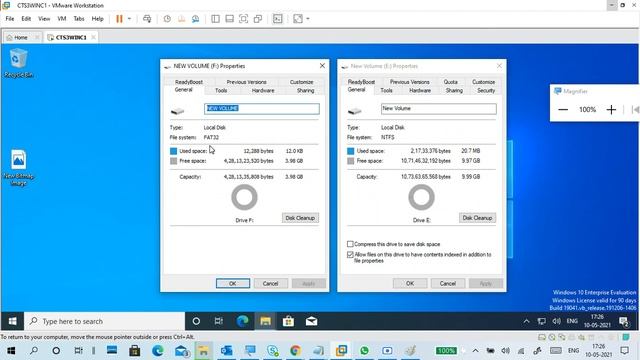Click Disk Cleanup for Drive E:

click(477, 218)
